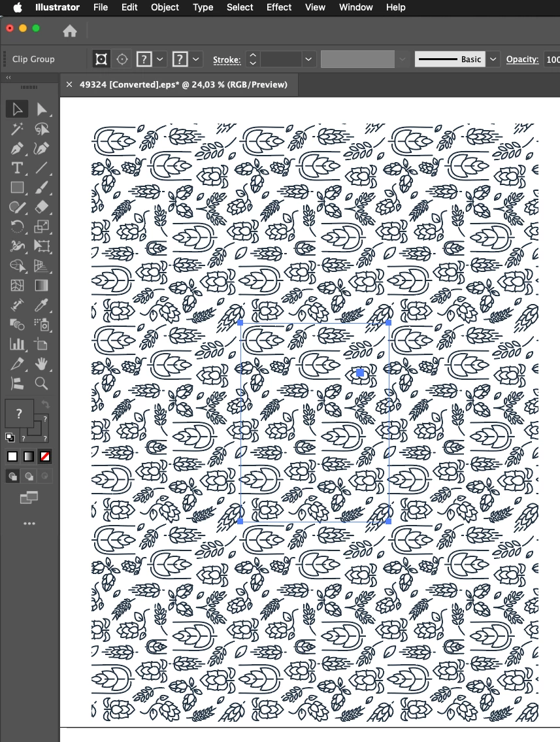
Task: Open Edit Toolbar three-dots menu
Action: tap(29, 524)
